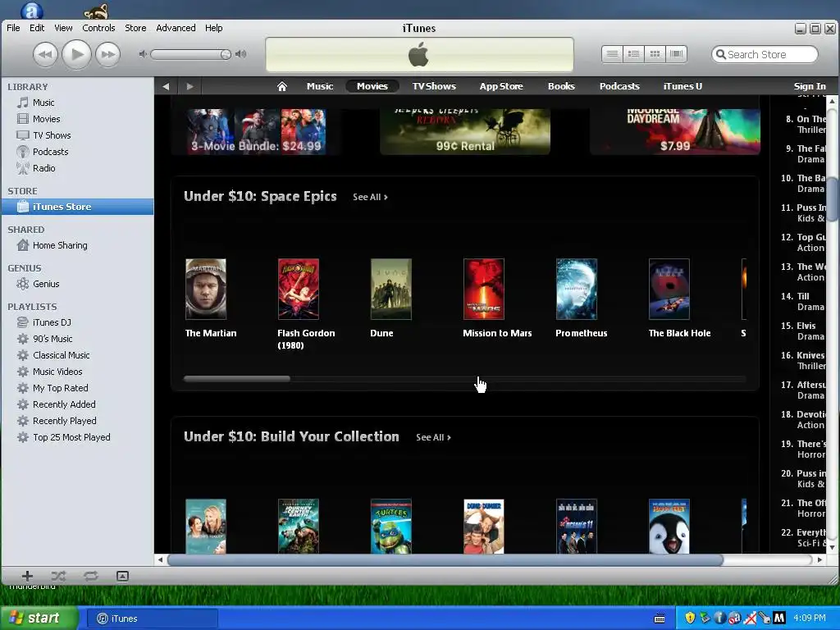Open the Help menu
The image size is (840, 630).
pos(214,28)
